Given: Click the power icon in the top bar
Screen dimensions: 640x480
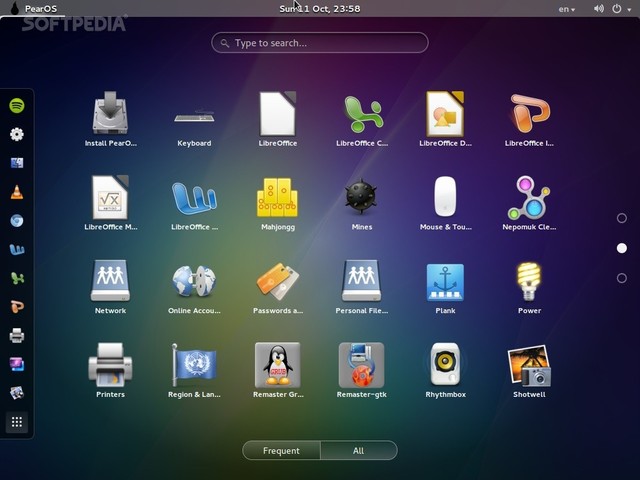Looking at the screenshot, I should pos(617,8).
